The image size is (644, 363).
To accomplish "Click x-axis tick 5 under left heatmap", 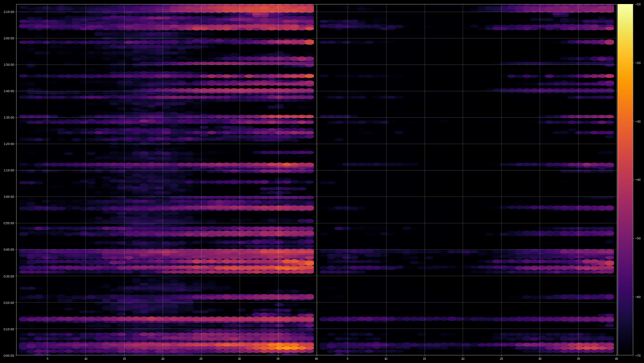I will 47,359.
